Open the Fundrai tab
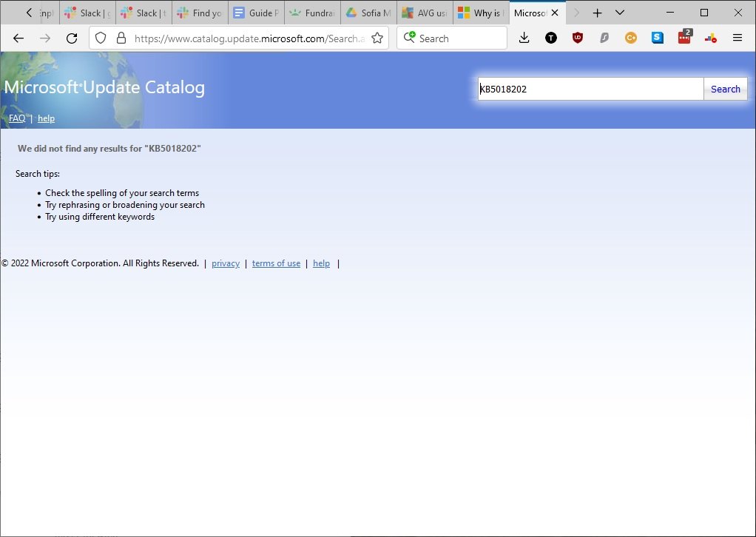This screenshot has width=756, height=537. click(312, 13)
